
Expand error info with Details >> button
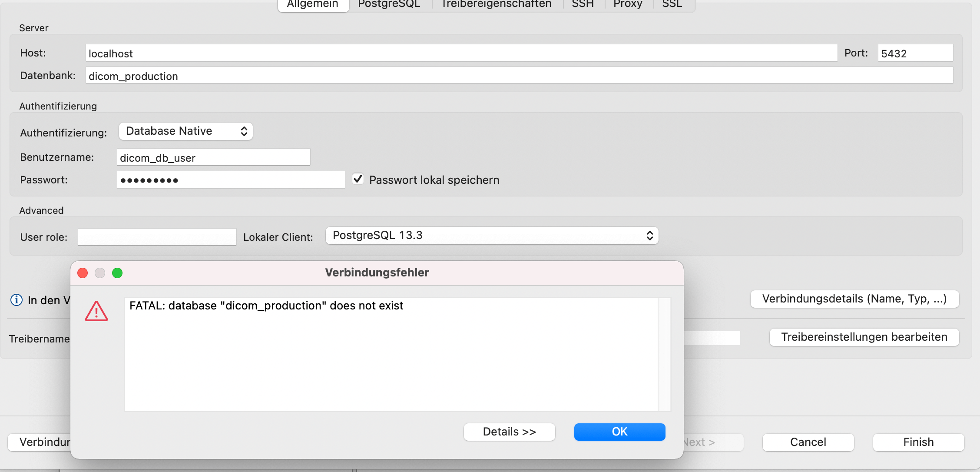[x=509, y=432]
